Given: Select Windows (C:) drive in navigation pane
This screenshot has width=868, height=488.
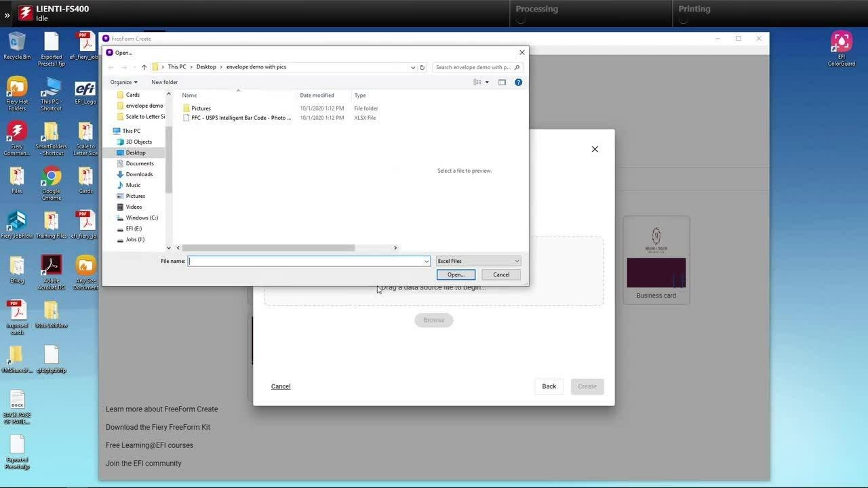Looking at the screenshot, I should pyautogui.click(x=141, y=218).
